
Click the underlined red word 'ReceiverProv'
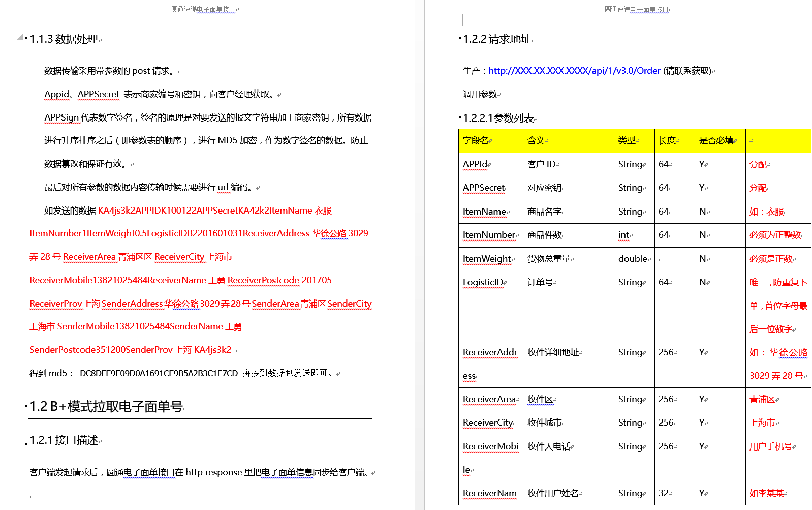coord(56,304)
